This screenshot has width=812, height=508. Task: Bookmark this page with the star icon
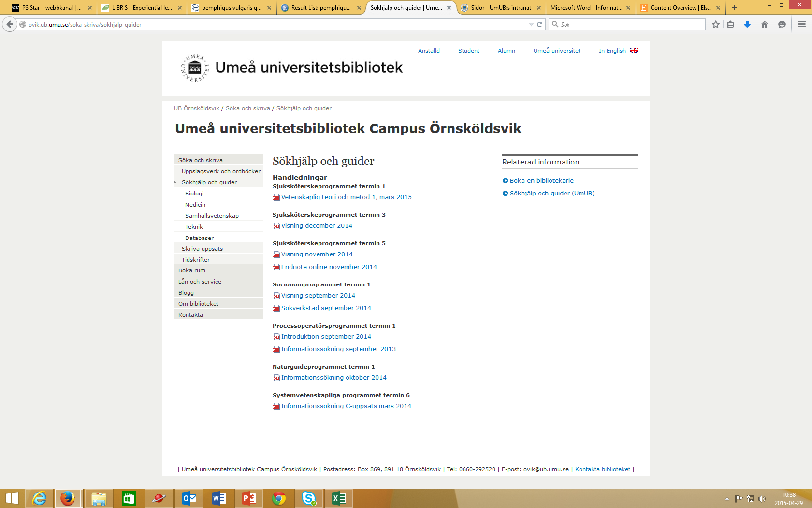[716, 24]
